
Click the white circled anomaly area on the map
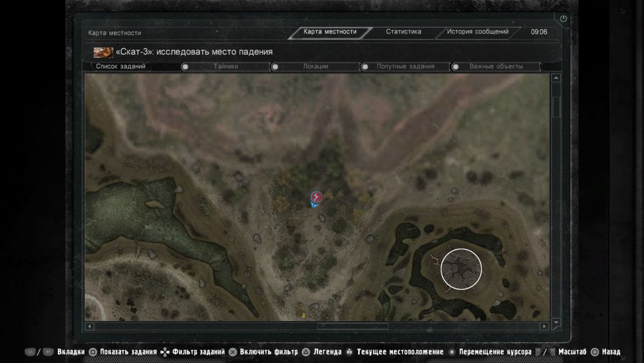(461, 269)
